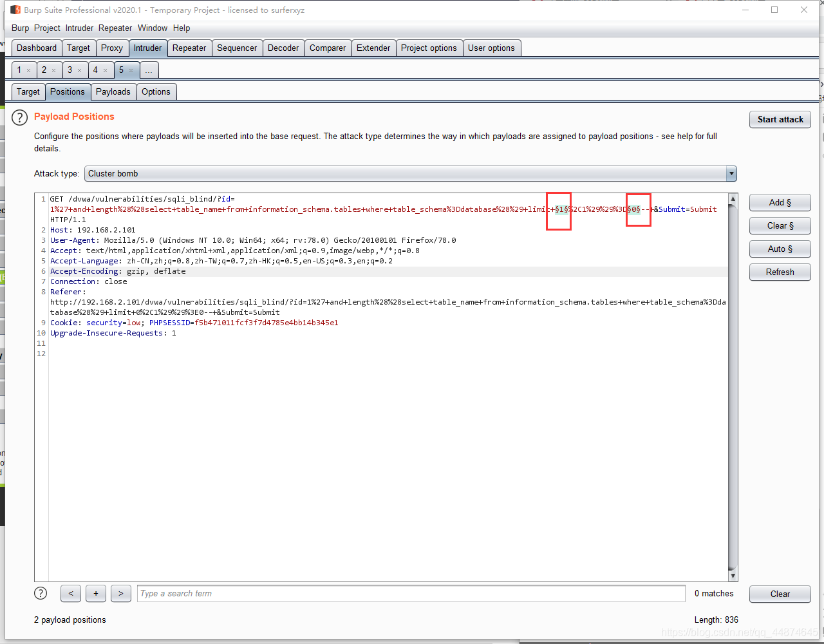The image size is (824, 644).
Task: Select Intruder attack tab 3
Action: tap(70, 70)
